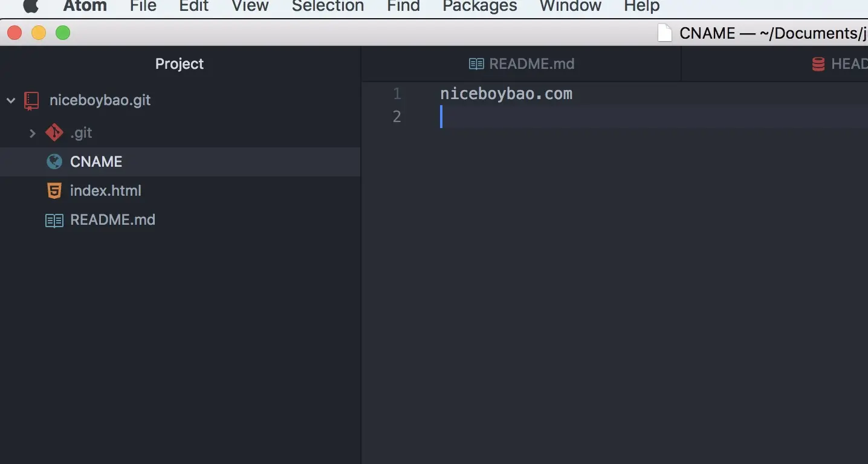The width and height of the screenshot is (868, 464).
Task: Click the niceboybao.com text in editor
Action: [x=506, y=94]
